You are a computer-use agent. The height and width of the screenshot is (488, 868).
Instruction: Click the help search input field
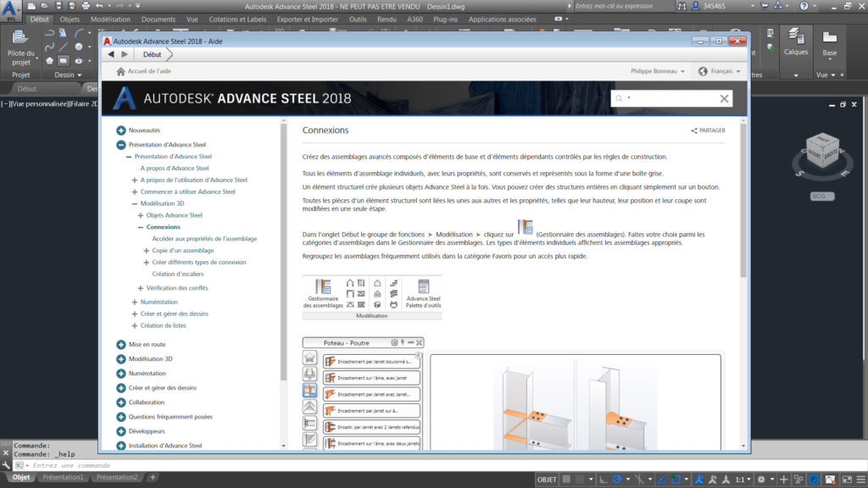pos(670,98)
